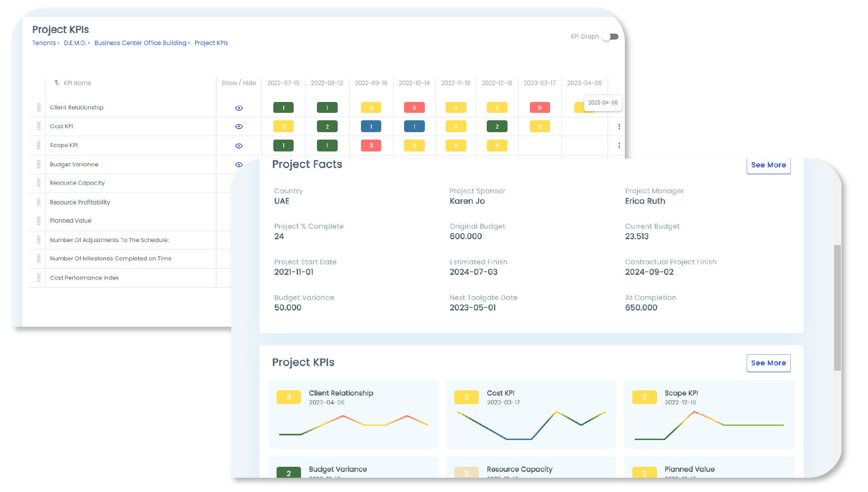Go to Business Center Office Building breadcrumb
Screen dimensions: 868x492
pyautogui.click(x=140, y=43)
